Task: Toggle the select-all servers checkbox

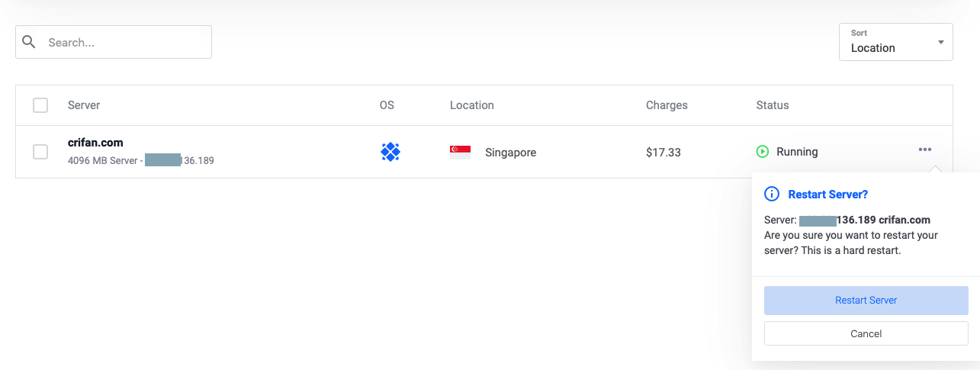Action: pos(40,105)
